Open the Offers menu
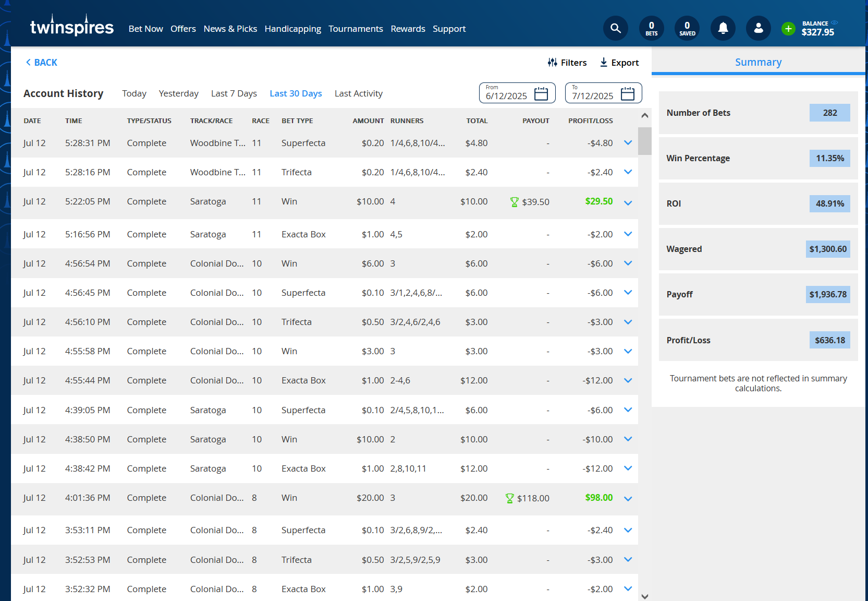Screen dimensions: 868x601 183,29
